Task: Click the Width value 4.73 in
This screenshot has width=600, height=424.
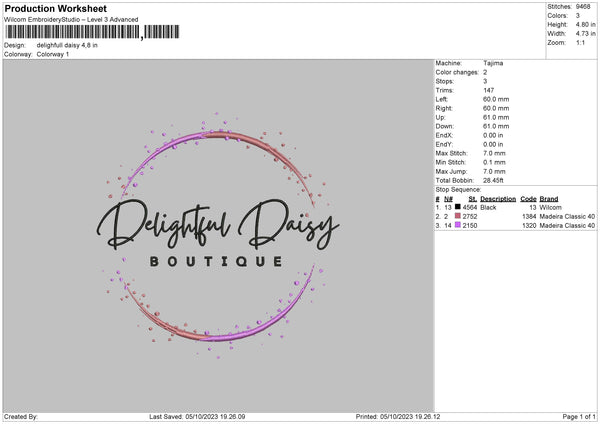Action: tap(585, 34)
